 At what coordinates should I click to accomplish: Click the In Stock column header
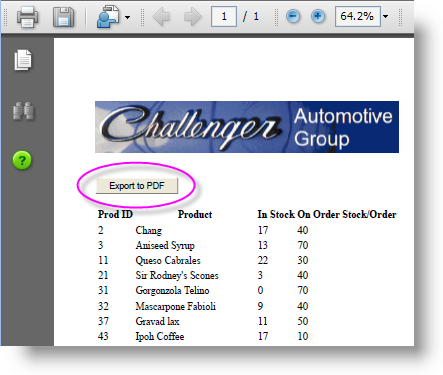pyautogui.click(x=276, y=214)
